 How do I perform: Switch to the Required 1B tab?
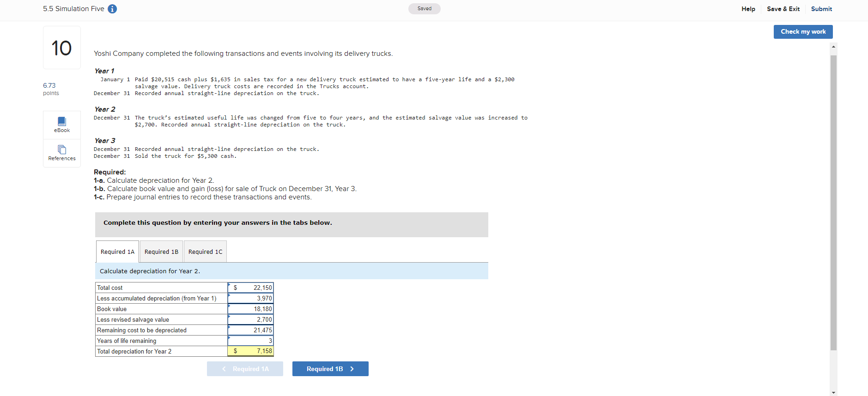(161, 252)
